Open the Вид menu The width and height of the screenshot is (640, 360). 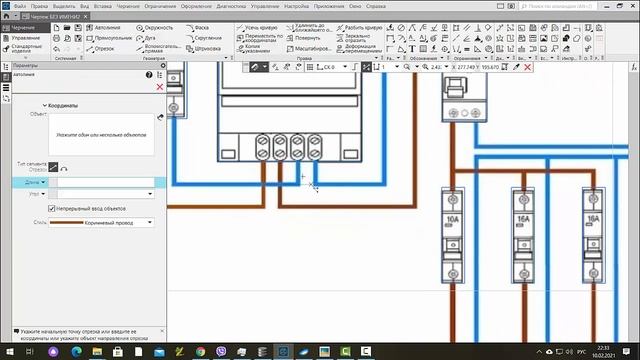click(x=84, y=6)
